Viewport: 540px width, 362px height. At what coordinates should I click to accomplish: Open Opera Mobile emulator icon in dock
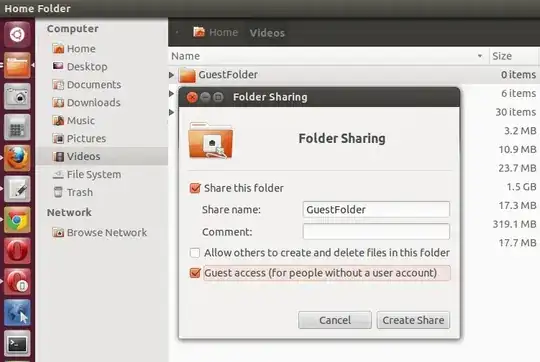17,282
